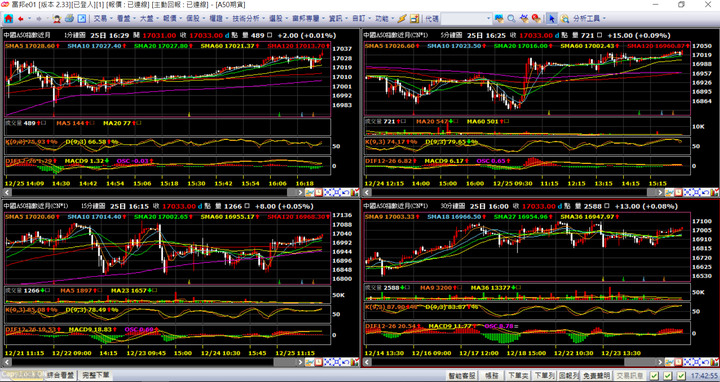Click the lightning bolt quick-order icon
The image size is (720, 382).
click(402, 19)
